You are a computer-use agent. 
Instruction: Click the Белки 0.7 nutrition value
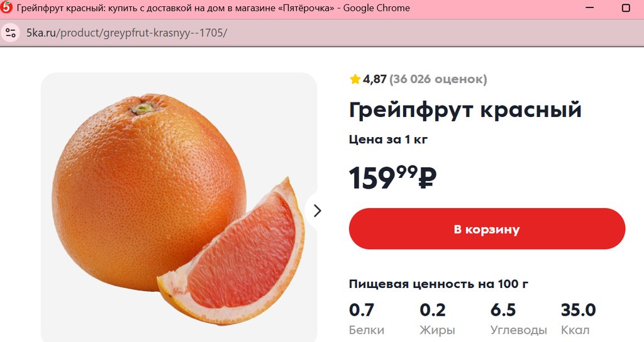pos(362,311)
